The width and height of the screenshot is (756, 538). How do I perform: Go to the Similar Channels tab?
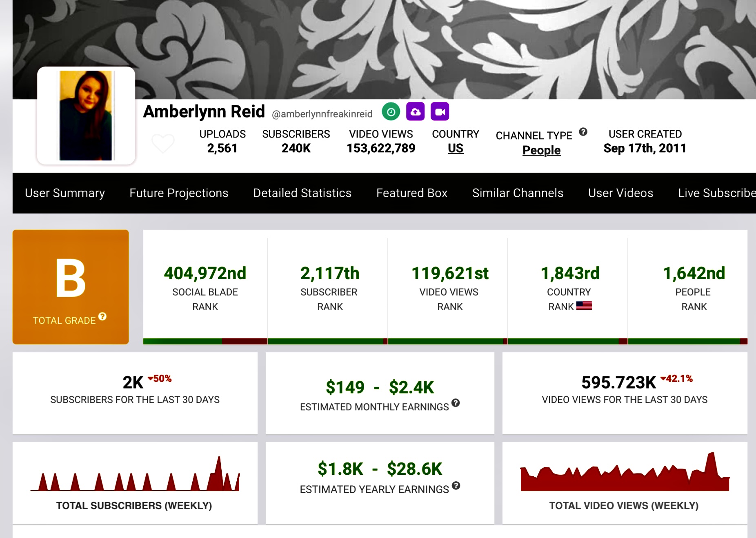coord(518,193)
